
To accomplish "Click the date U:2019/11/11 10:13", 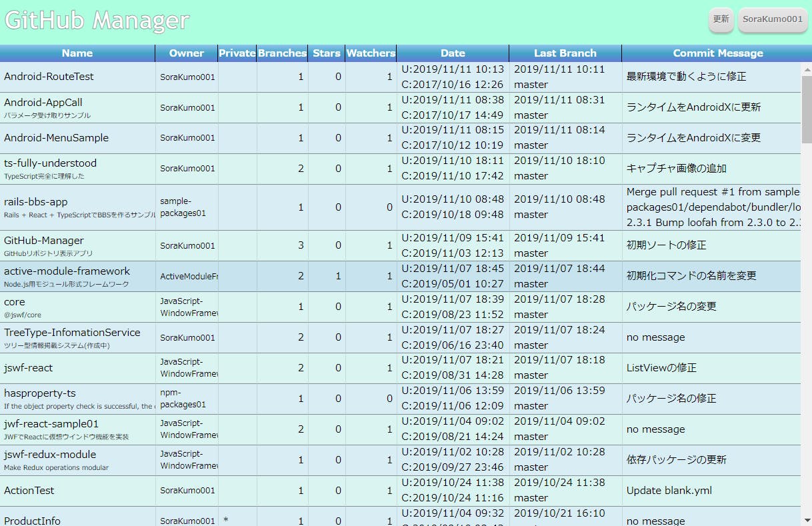I will click(453, 69).
